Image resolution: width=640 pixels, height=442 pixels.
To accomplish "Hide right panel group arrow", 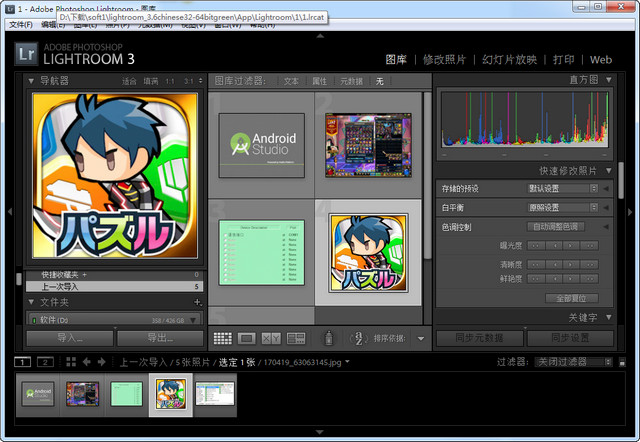I will [630, 212].
